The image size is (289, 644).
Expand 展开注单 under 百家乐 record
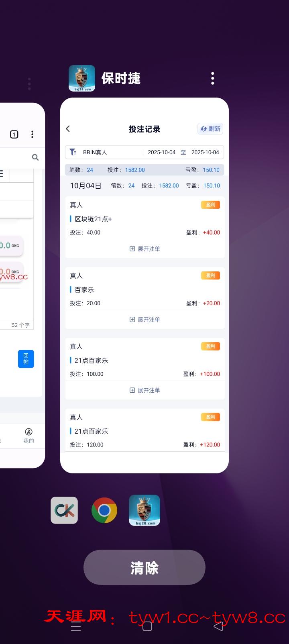pos(144,320)
